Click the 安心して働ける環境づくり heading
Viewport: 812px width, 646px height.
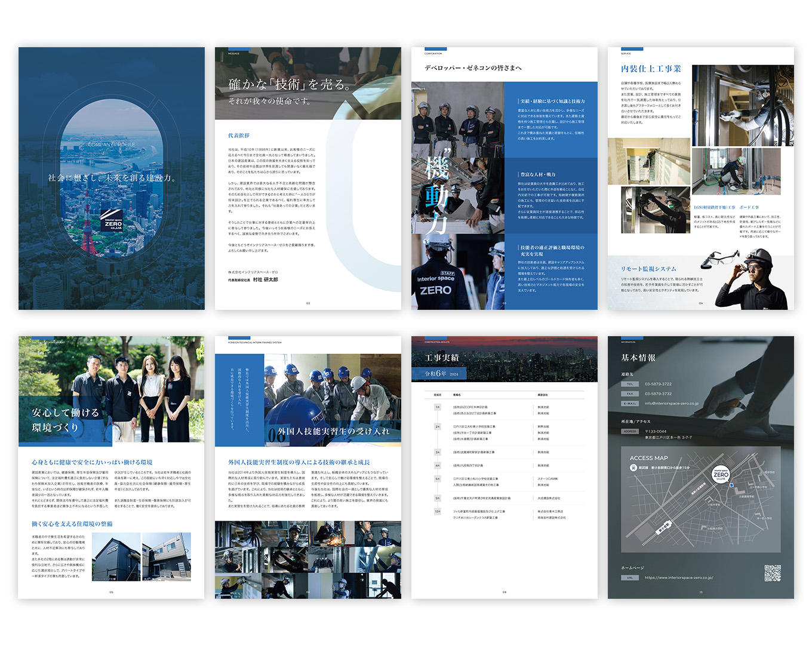click(x=66, y=420)
